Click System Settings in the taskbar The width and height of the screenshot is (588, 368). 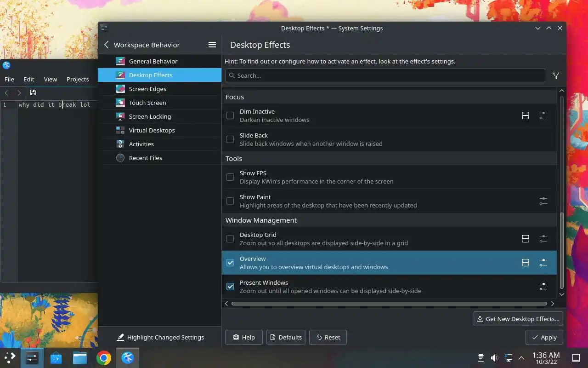(x=32, y=358)
